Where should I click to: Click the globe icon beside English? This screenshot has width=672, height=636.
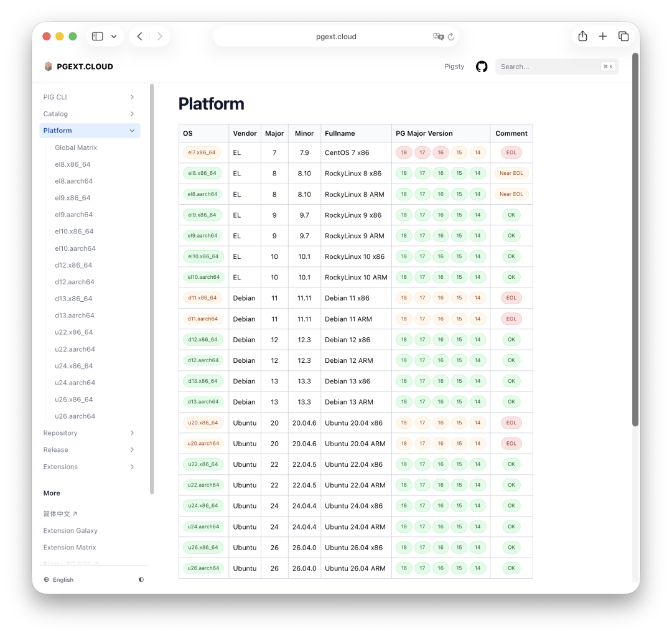pos(46,579)
